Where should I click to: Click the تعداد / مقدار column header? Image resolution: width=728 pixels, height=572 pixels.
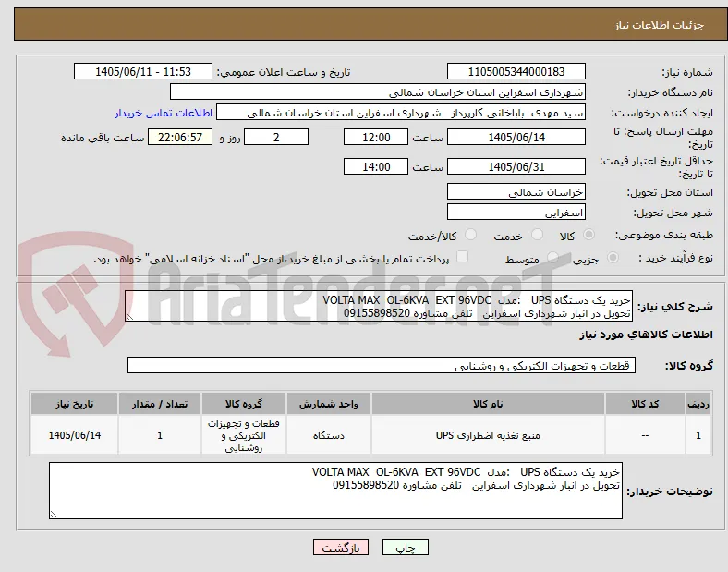160,404
